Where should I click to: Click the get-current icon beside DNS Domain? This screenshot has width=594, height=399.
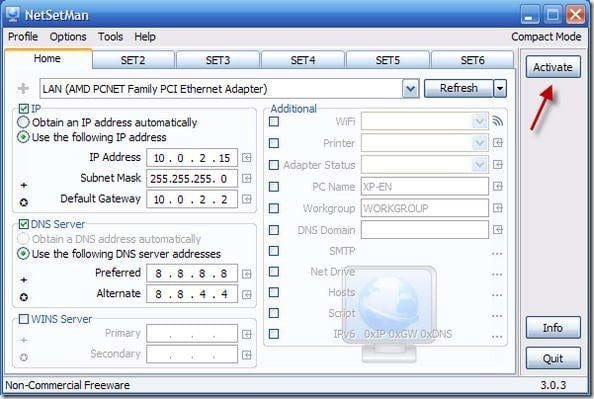pyautogui.click(x=498, y=230)
